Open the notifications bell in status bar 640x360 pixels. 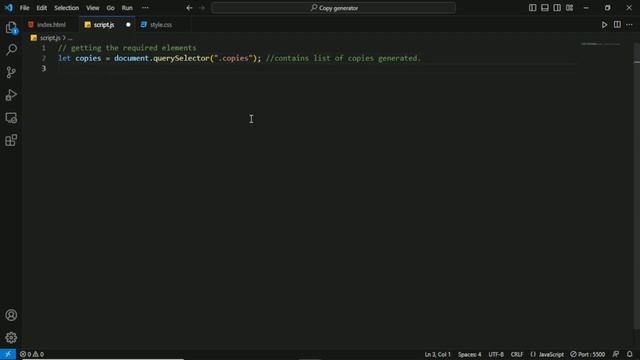[x=629, y=354]
